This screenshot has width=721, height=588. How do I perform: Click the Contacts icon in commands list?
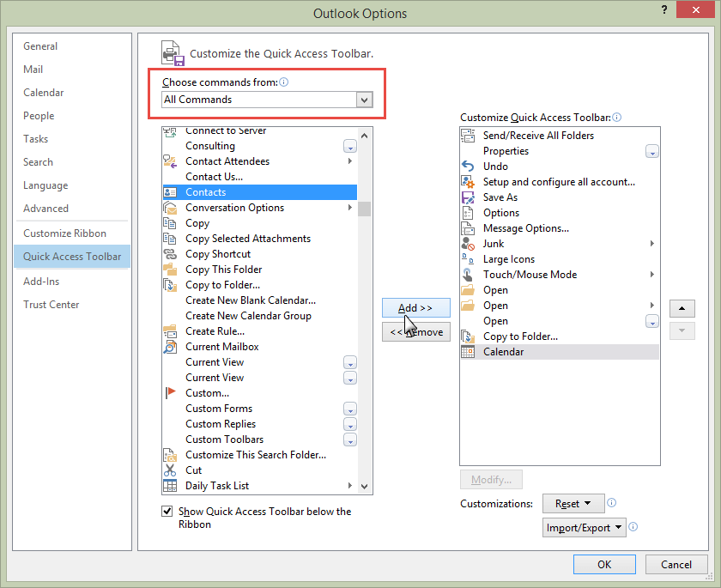click(x=170, y=192)
